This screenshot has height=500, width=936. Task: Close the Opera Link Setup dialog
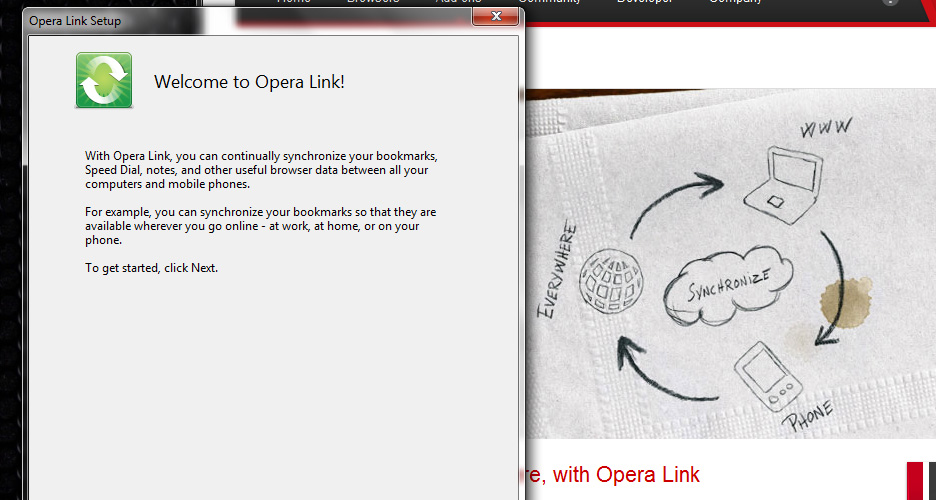click(x=495, y=17)
